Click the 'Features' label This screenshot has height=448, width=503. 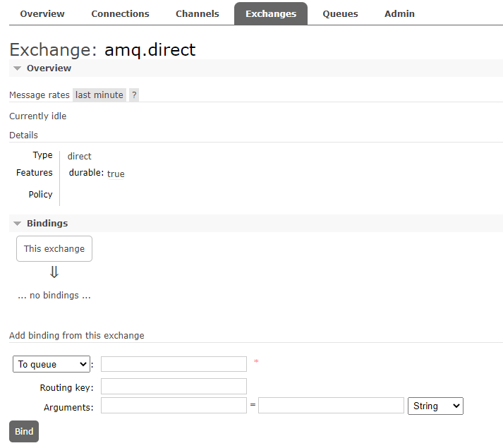[x=35, y=173]
